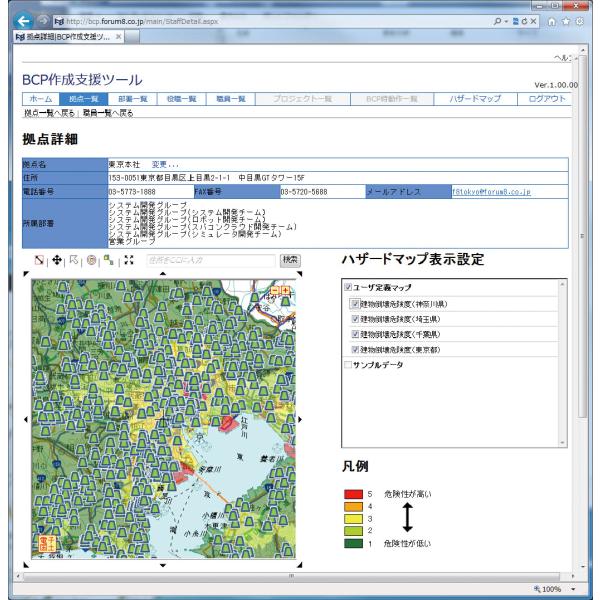Click the green linked-squares map toolbar icon
This screenshot has height=600, width=600.
(x=109, y=260)
